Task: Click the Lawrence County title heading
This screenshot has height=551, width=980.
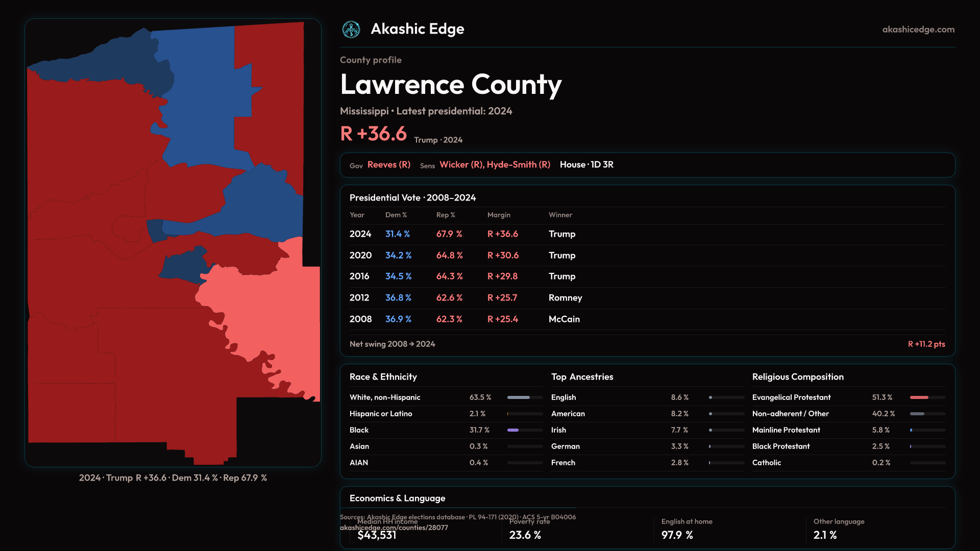Action: 450,85
